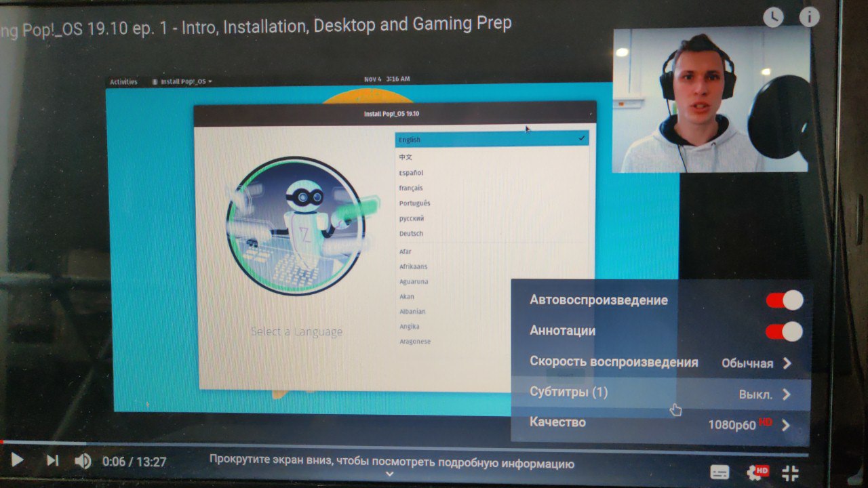Mute the volume speaker icon
868x488 pixels.
83,461
